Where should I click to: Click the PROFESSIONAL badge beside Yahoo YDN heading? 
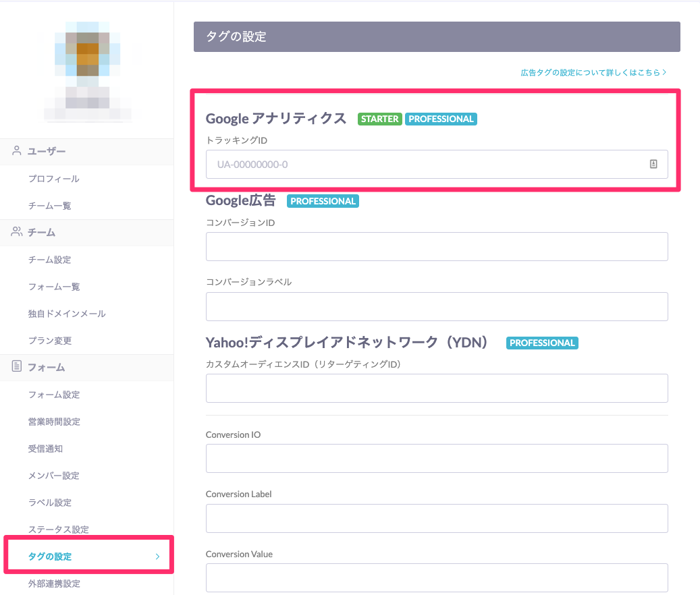click(542, 343)
